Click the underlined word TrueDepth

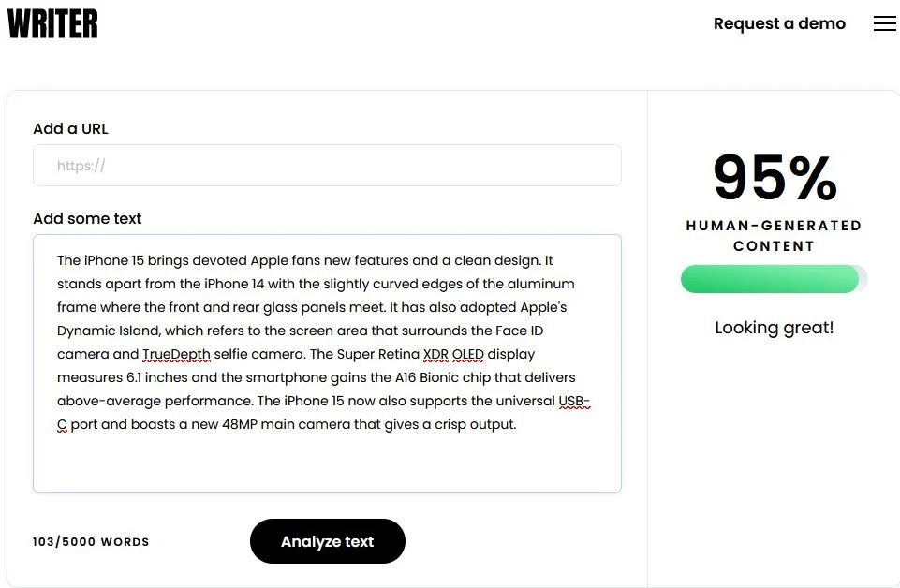click(177, 354)
